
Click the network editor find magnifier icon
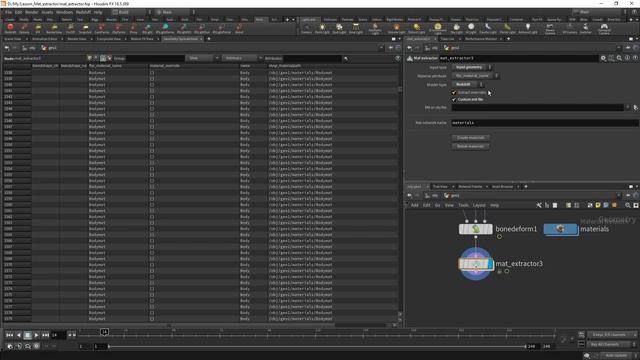[628, 205]
